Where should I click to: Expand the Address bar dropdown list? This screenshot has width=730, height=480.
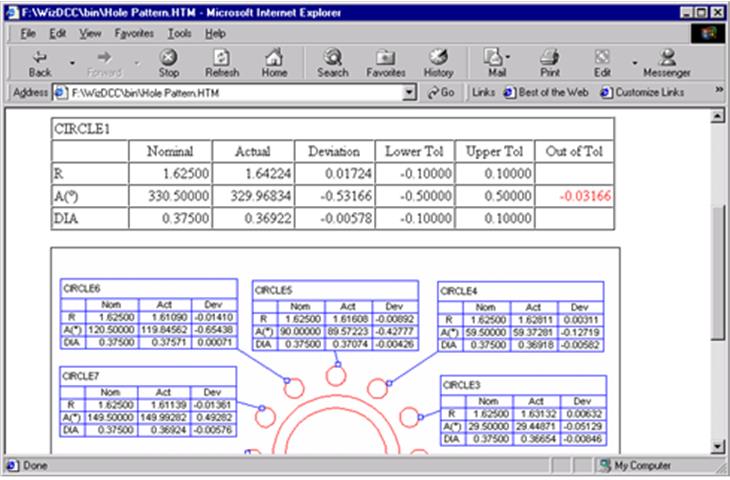point(409,93)
